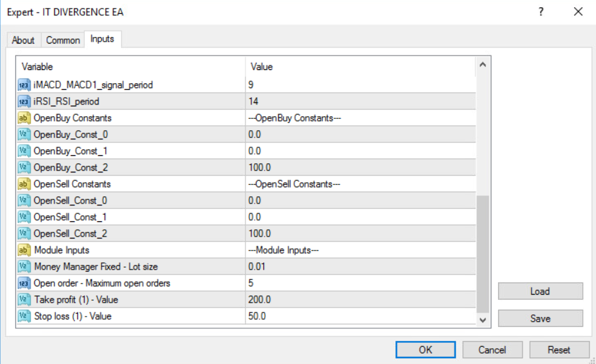
Task: Reset all inputs to defaults
Action: (x=559, y=349)
